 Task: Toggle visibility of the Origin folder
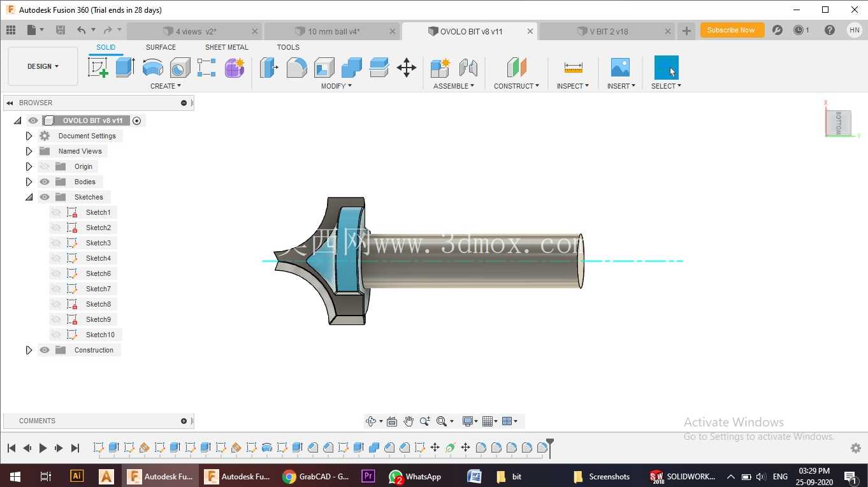click(45, 166)
